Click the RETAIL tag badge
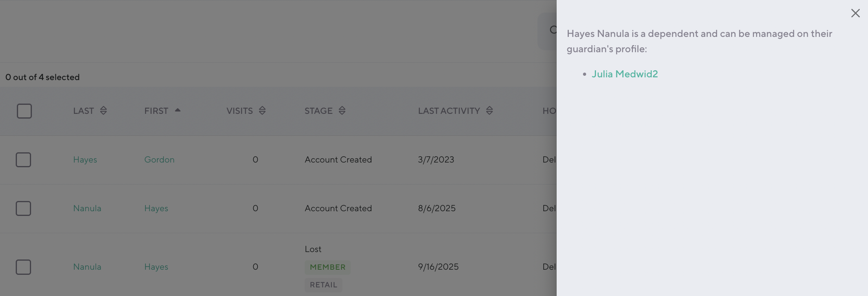Screen dimensions: 868x296 pos(323,285)
